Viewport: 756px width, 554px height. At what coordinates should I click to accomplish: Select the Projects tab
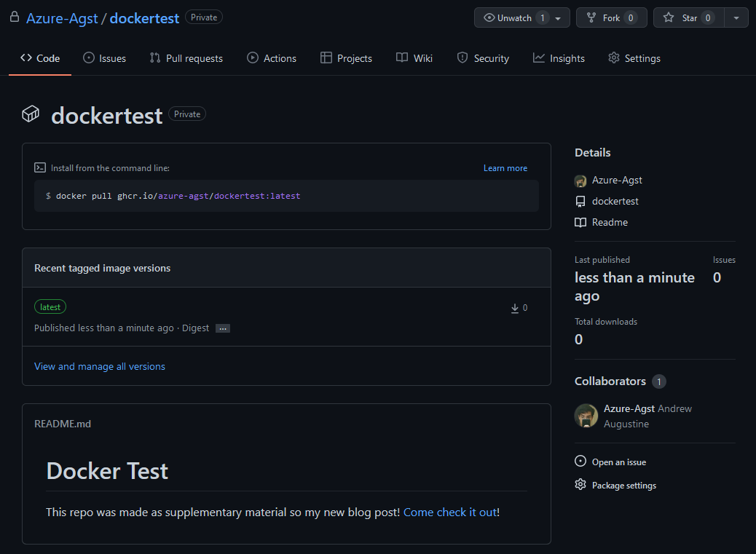346,58
